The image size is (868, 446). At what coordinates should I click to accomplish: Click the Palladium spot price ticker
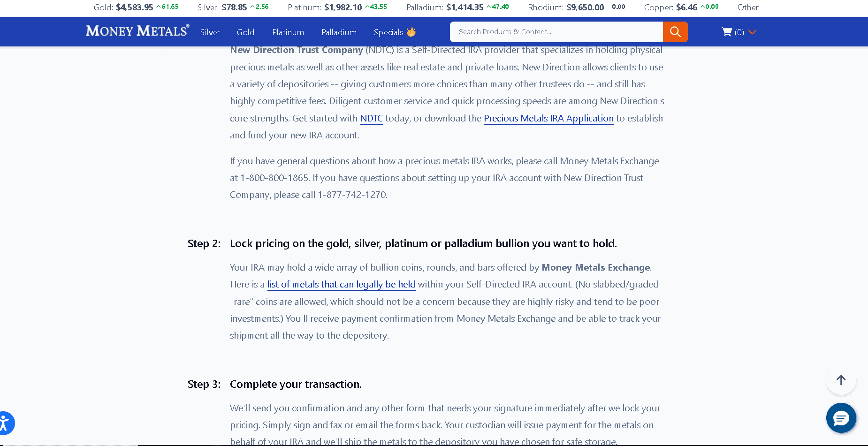coord(457,8)
